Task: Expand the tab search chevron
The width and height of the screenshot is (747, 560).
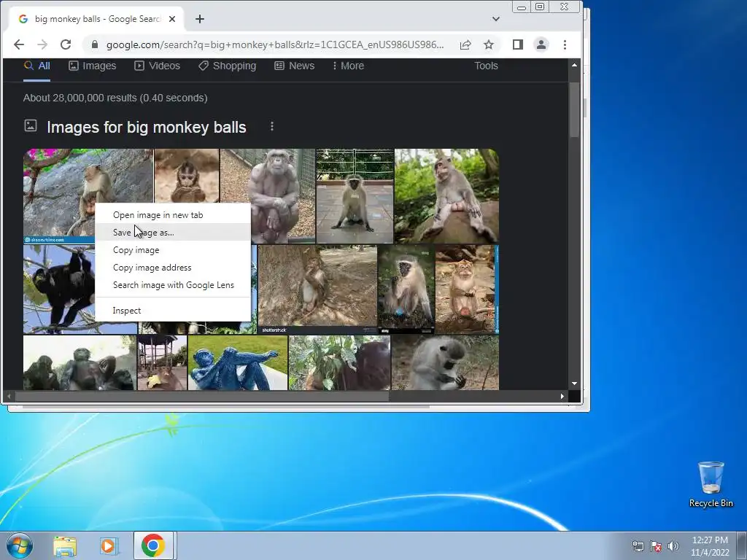Action: tap(496, 19)
